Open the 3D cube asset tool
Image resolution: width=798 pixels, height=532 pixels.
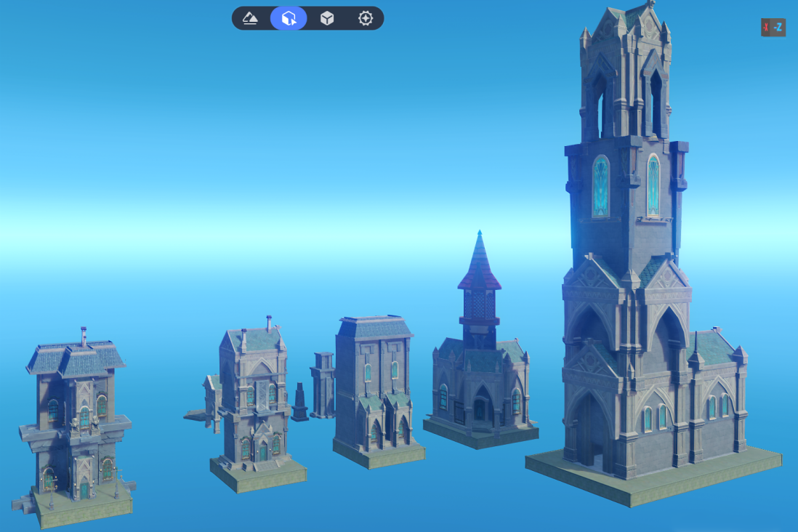pyautogui.click(x=327, y=18)
